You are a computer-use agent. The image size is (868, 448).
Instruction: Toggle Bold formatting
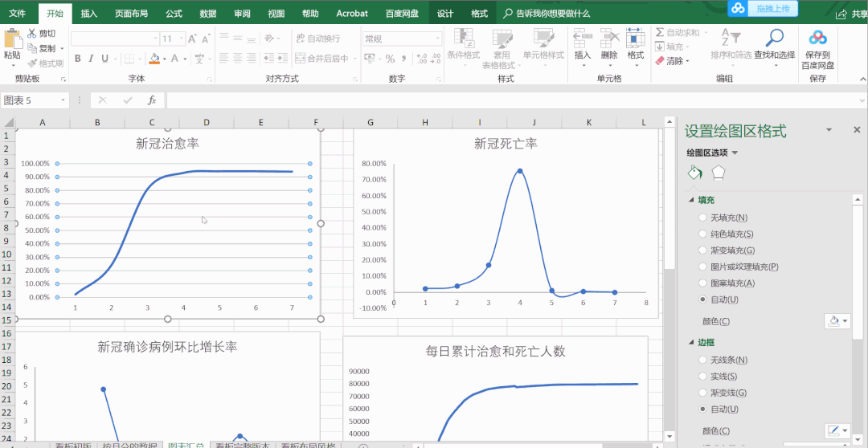tap(77, 59)
